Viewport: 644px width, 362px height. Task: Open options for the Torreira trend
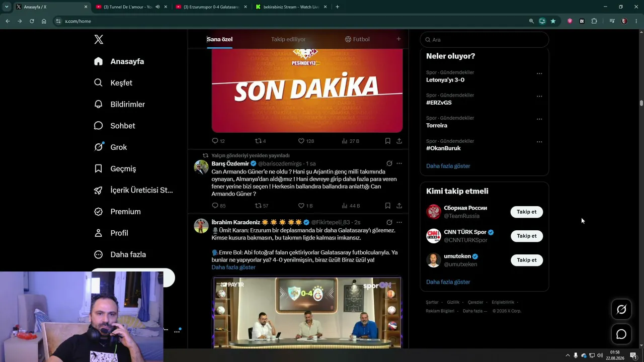pyautogui.click(x=539, y=119)
